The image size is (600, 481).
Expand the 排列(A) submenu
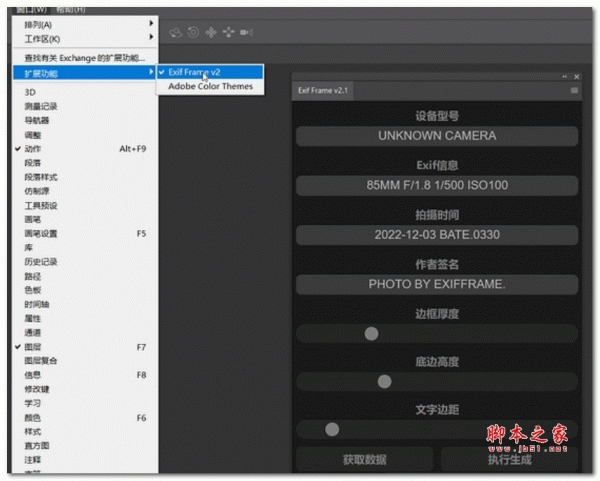[85, 24]
